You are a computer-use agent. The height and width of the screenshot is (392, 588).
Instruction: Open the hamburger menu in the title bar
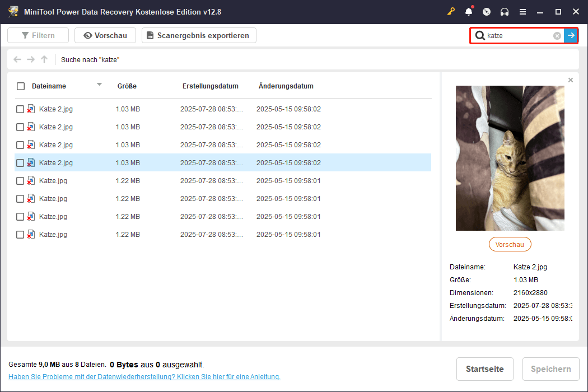point(522,11)
